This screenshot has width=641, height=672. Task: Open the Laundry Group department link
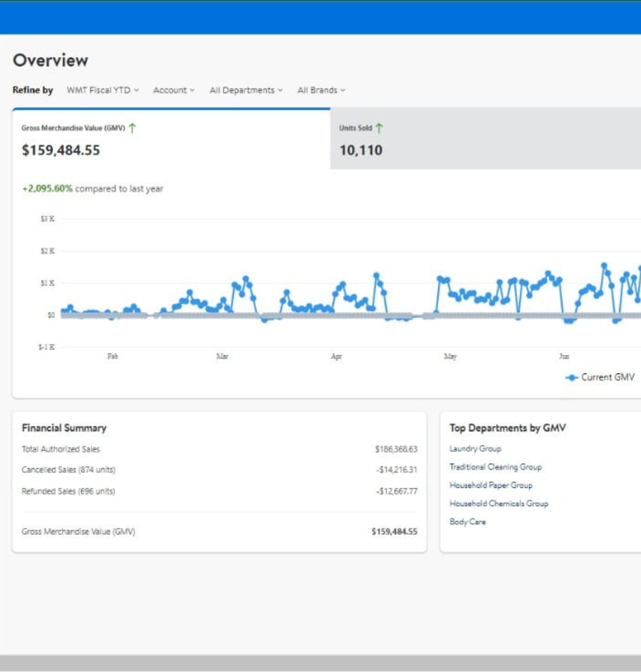click(475, 449)
